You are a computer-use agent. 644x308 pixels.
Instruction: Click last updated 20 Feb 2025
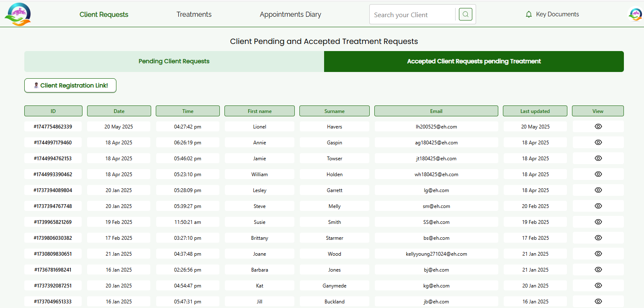click(535, 206)
